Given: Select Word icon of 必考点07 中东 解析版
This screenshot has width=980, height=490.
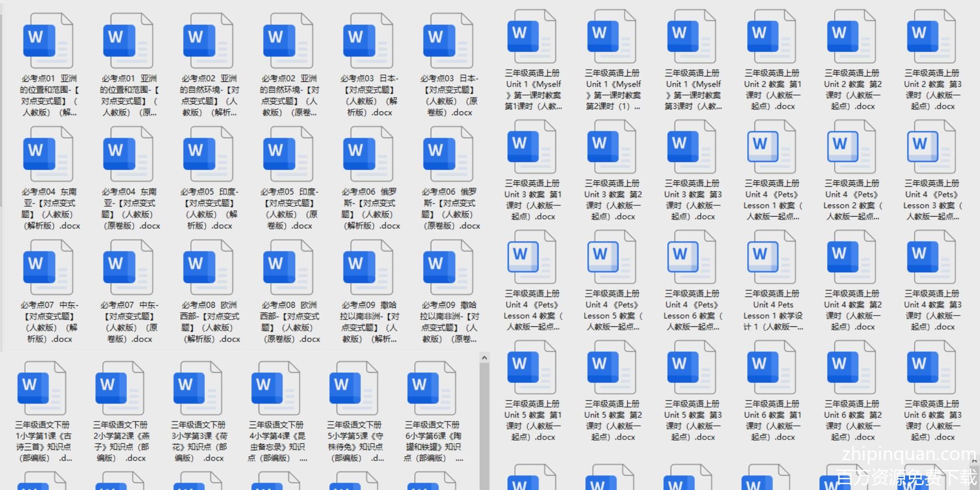Looking at the screenshot, I should (48, 268).
